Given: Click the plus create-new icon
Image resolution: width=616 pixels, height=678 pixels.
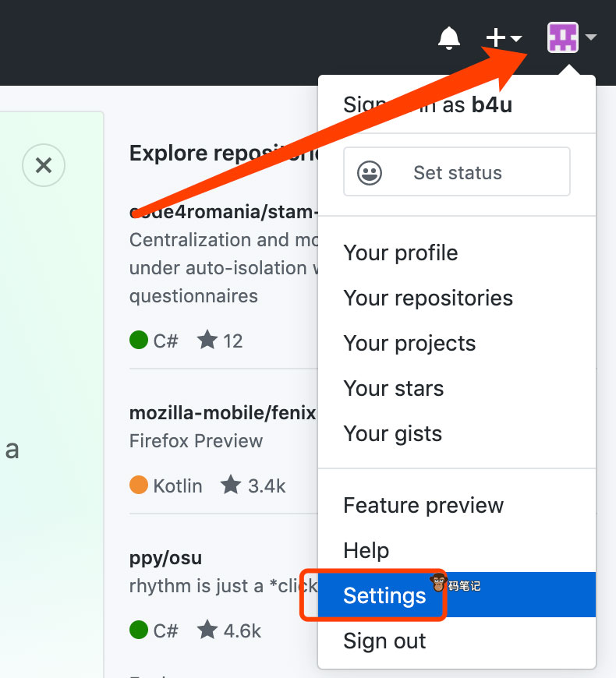Looking at the screenshot, I should [496, 37].
